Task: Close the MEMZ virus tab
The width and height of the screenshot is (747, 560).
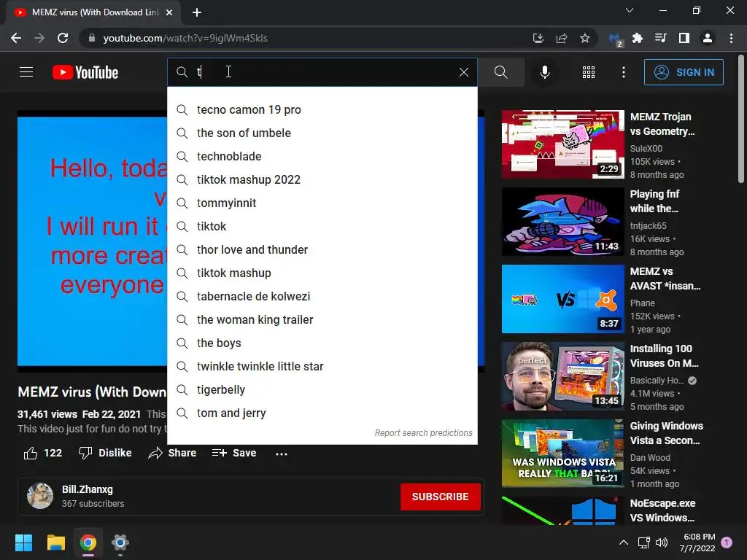Action: point(169,12)
